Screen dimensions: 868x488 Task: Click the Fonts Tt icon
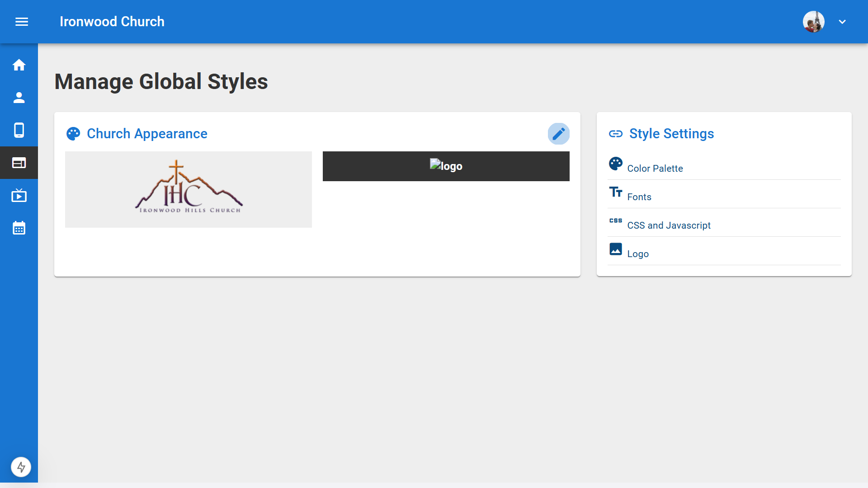[x=615, y=192]
